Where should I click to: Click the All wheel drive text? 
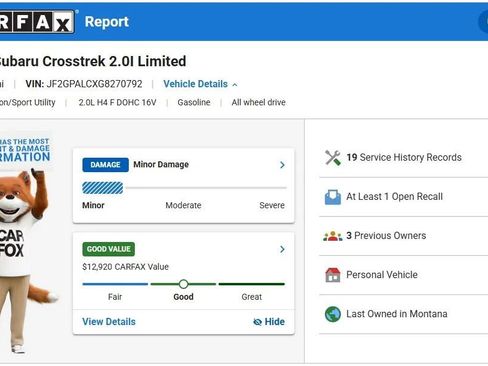tap(259, 102)
